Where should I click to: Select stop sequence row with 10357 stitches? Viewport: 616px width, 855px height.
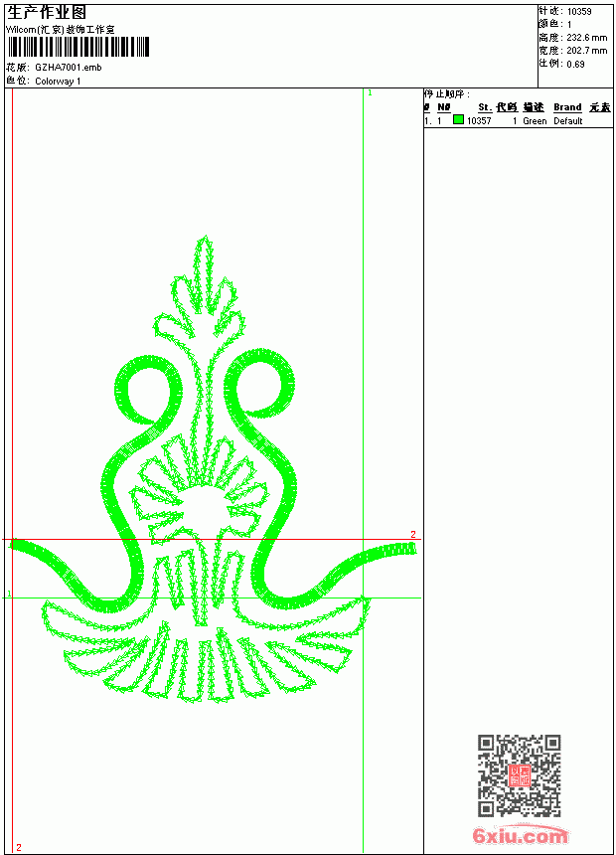pos(518,121)
